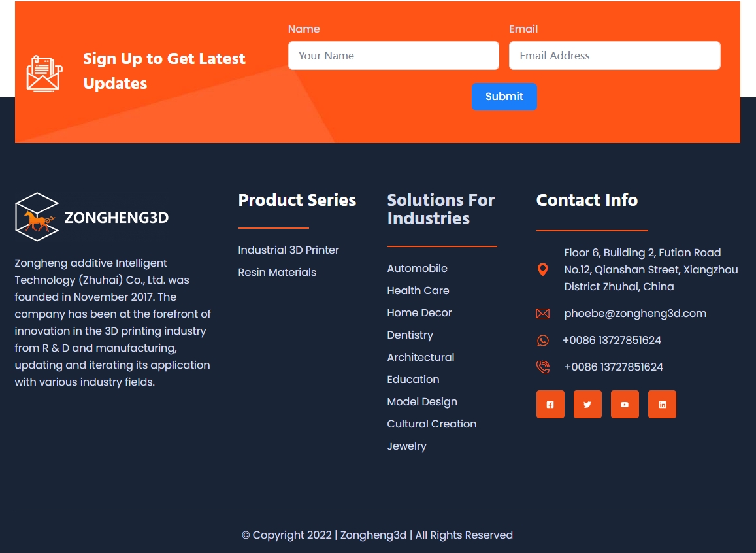This screenshot has width=756, height=553.
Task: Open the YouTube channel icon
Action: click(625, 405)
